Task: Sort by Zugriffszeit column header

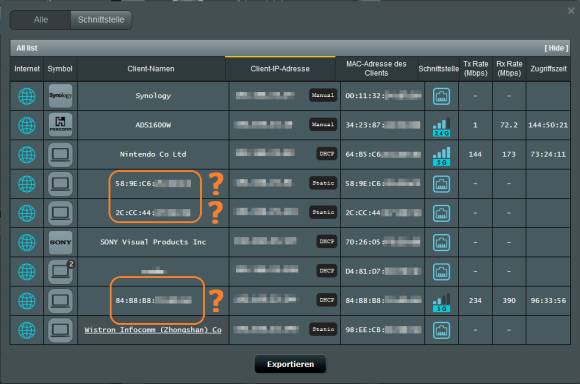Action: pos(548,69)
